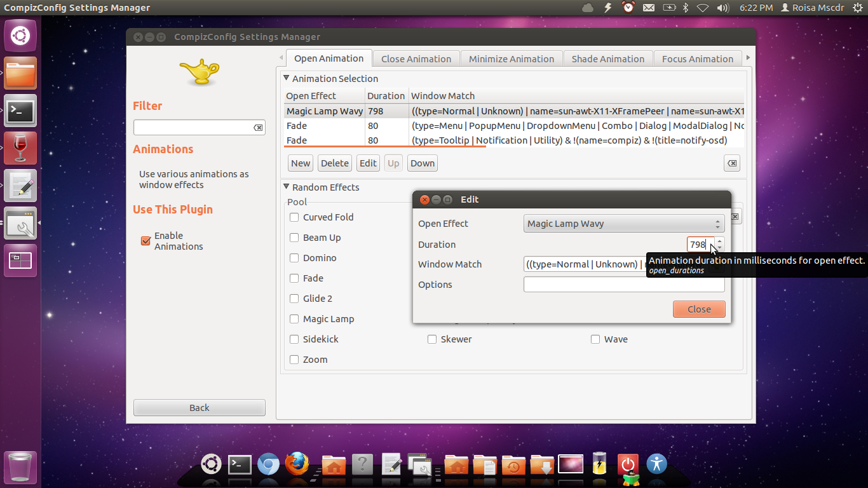Viewport: 868px width, 488px height.
Task: Open the Documents folder in the bottom dock
Action: click(x=485, y=465)
